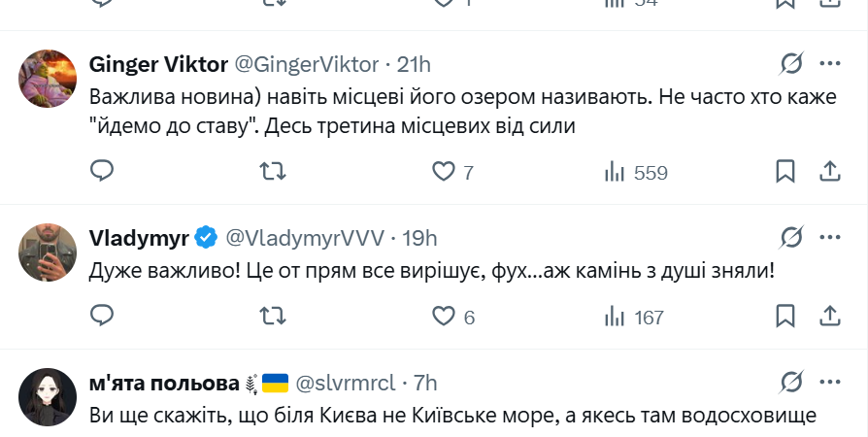Screen dimensions: 868x437
Task: Repost Vladymyr's tweet
Action: pos(273,316)
